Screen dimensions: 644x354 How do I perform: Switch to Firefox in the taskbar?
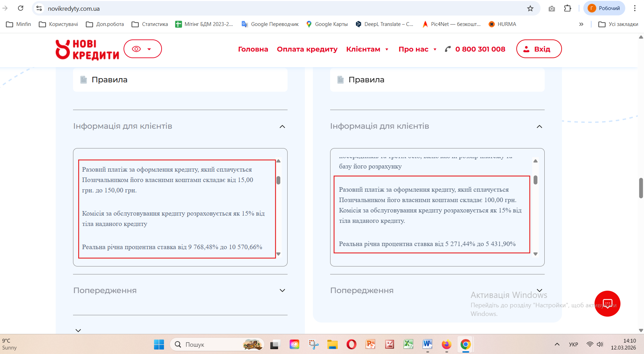point(446,344)
